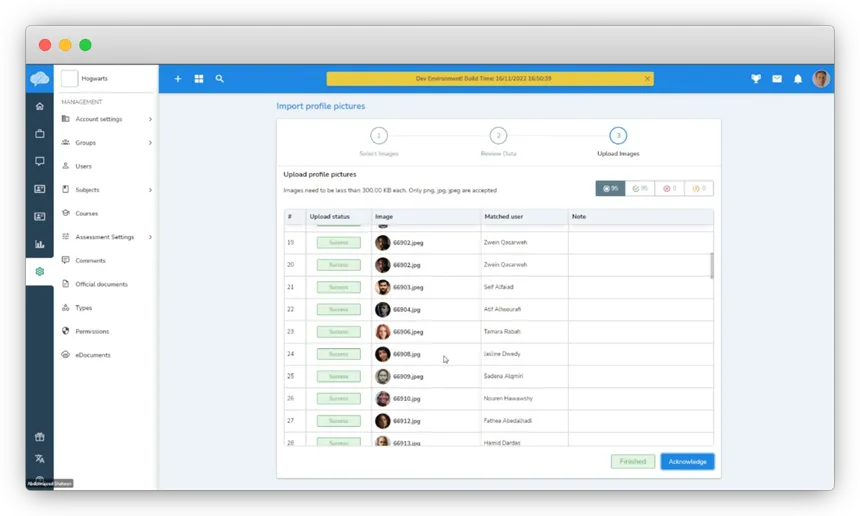Close the Dev Environment yellow banner

tap(647, 78)
